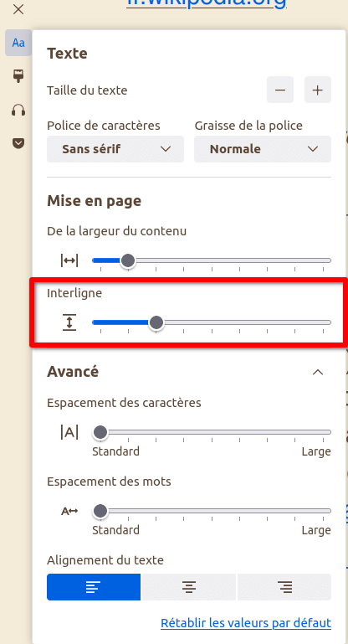The width and height of the screenshot is (348, 644).
Task: Open the Police de caractères dropdown
Action: [x=115, y=149]
